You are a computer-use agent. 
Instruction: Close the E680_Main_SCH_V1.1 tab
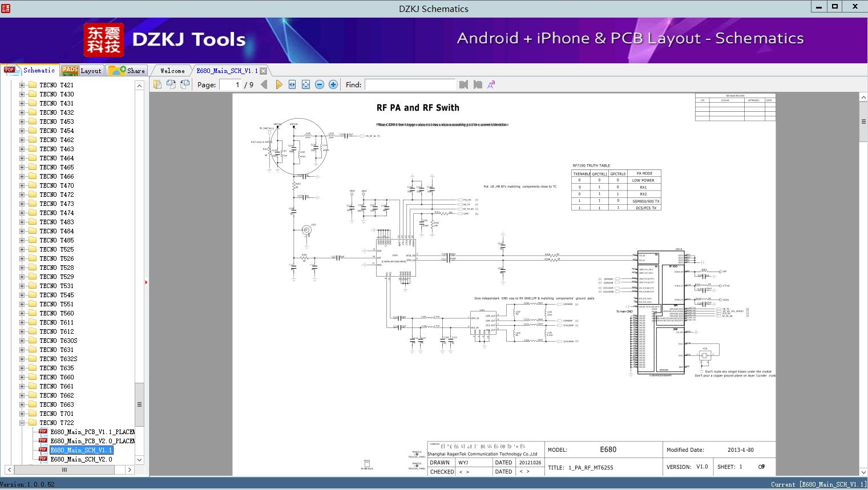tap(264, 71)
